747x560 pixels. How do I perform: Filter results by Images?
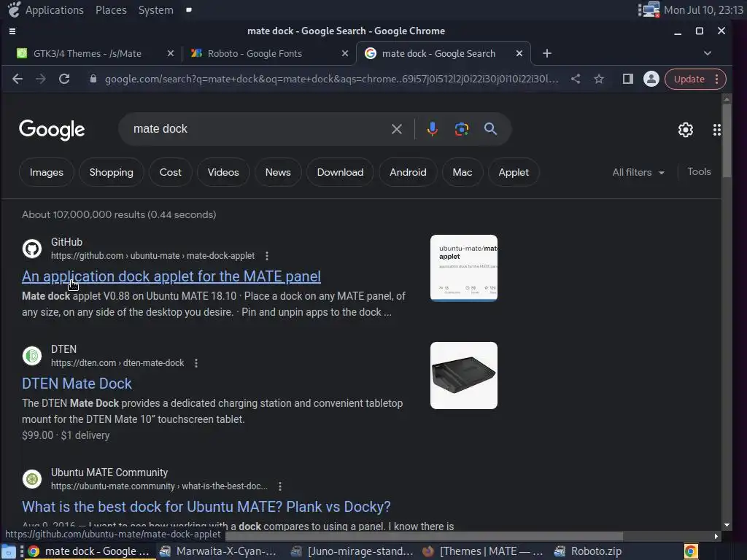coord(46,172)
